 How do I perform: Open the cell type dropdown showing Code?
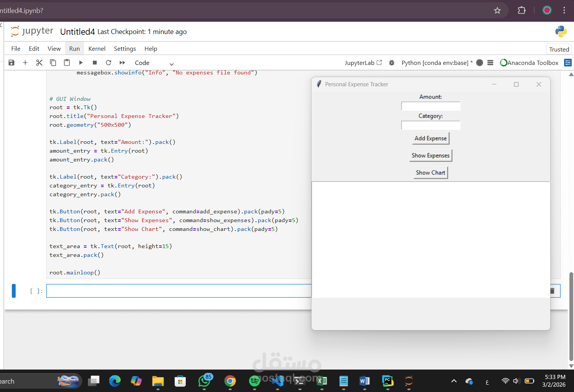[x=152, y=63]
